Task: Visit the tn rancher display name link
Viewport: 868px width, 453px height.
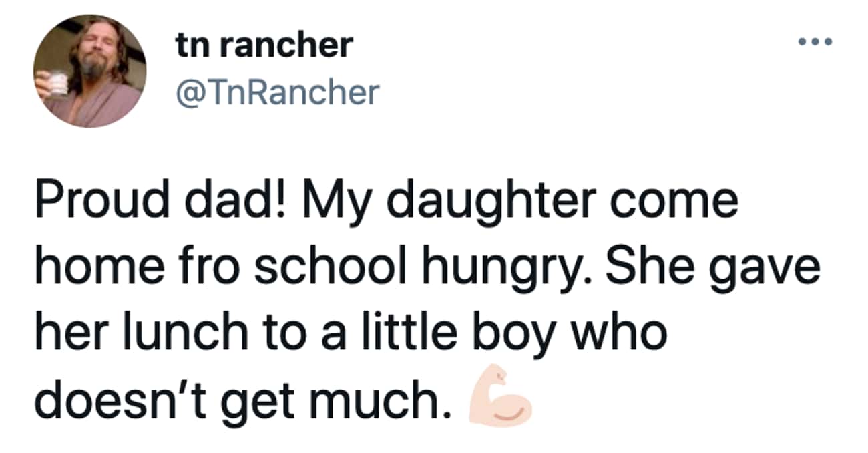Action: coord(263,45)
